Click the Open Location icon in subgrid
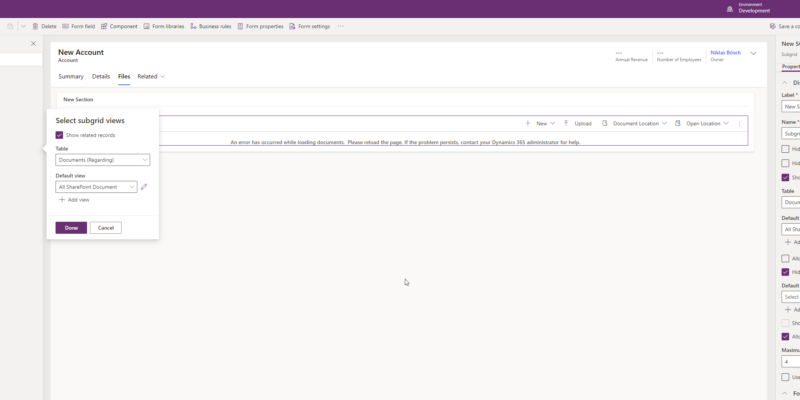 click(x=678, y=123)
